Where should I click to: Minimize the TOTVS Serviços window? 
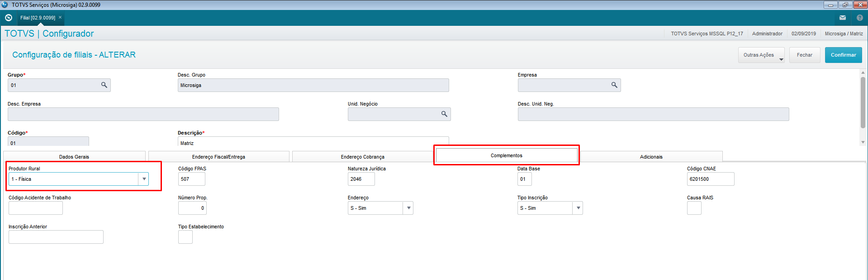(x=830, y=5)
